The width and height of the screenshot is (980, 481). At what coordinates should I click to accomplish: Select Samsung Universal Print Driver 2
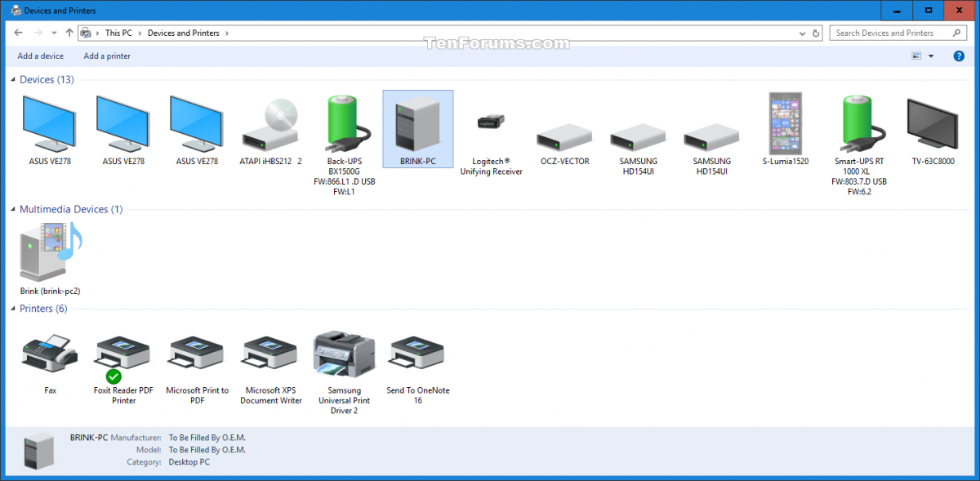coord(344,355)
